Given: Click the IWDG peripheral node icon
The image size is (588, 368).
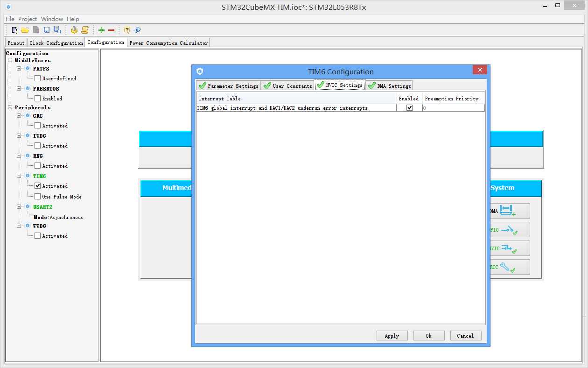Looking at the screenshot, I should click(x=28, y=135).
